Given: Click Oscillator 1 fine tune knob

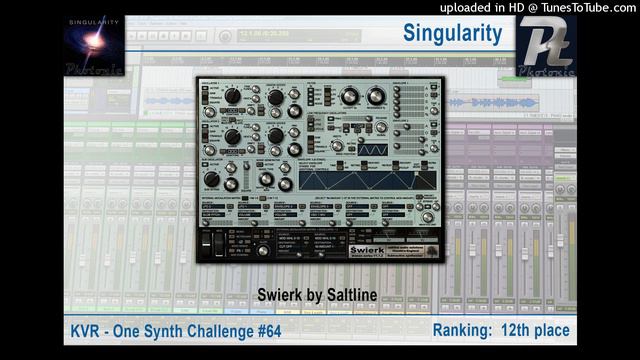Looking at the screenshot, I should point(256,89).
